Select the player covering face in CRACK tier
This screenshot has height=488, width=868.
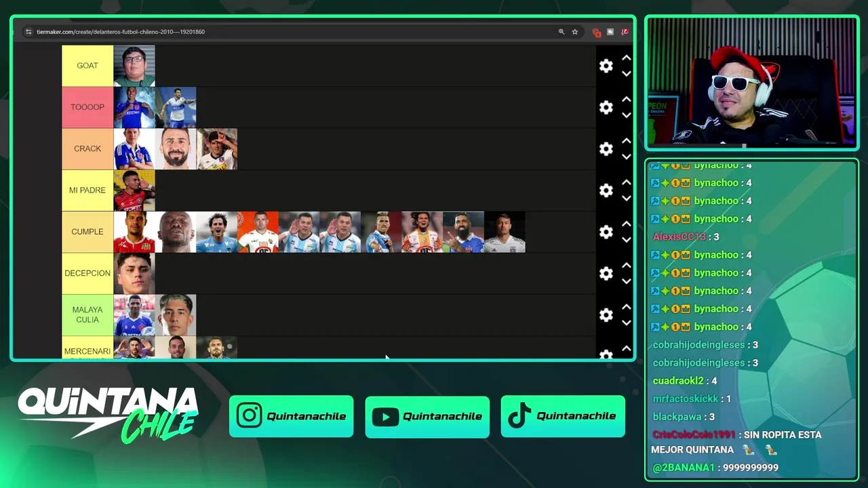click(x=217, y=148)
